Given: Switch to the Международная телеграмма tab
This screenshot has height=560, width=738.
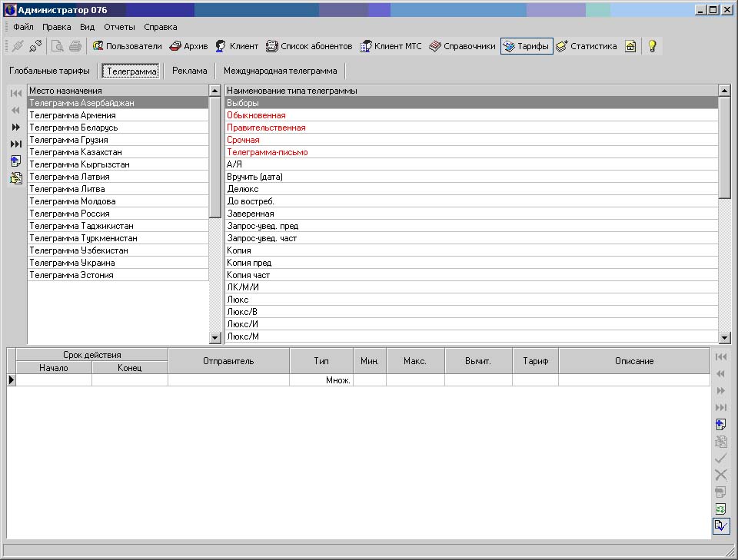Looking at the screenshot, I should click(x=280, y=71).
